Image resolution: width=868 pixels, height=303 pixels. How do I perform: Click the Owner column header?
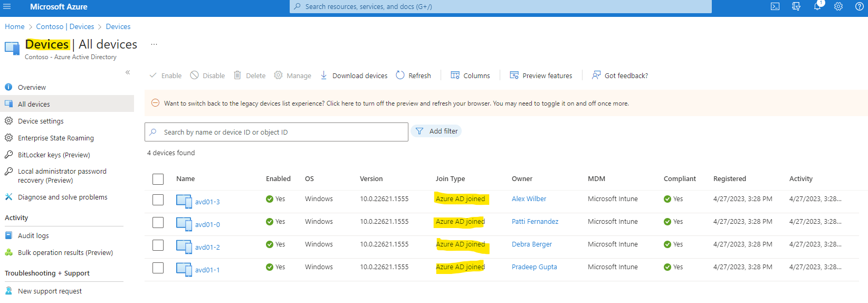(x=522, y=178)
